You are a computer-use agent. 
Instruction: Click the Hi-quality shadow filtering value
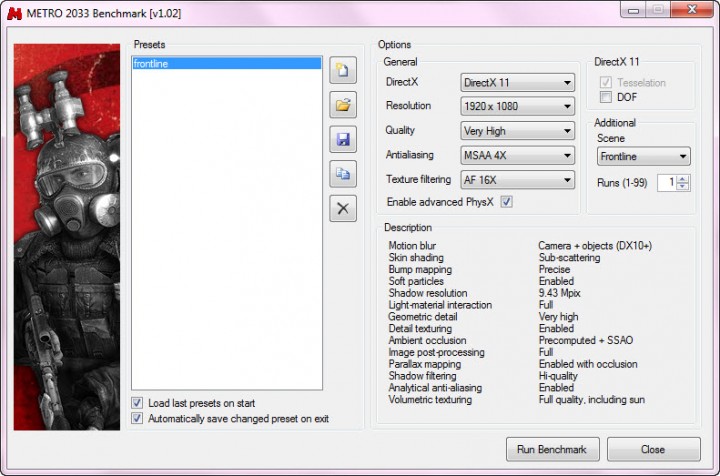pos(558,376)
